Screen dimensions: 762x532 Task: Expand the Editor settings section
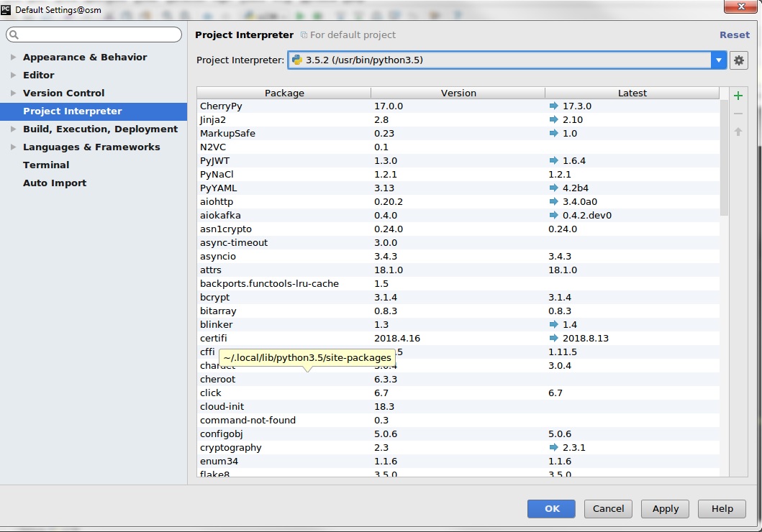(14, 75)
